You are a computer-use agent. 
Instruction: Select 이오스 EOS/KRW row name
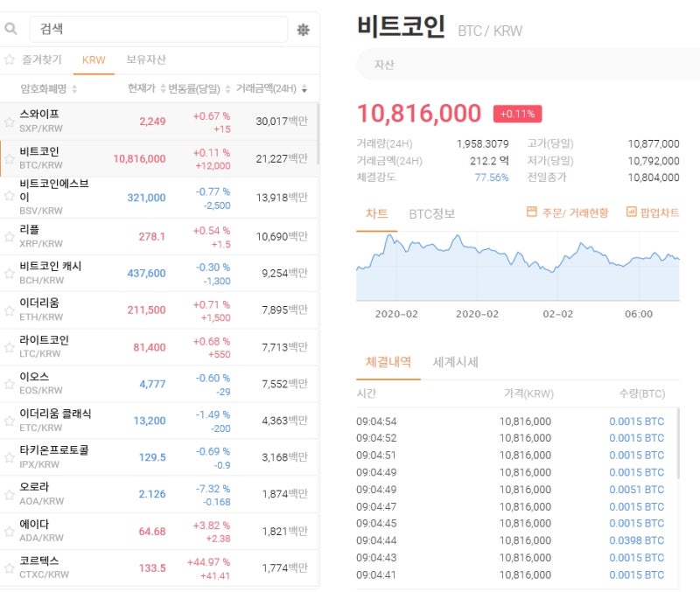[x=41, y=383]
